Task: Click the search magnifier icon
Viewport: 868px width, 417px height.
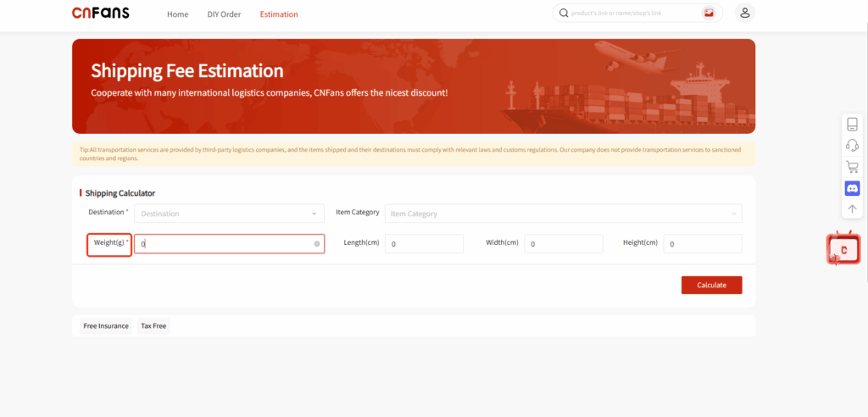Action: pyautogui.click(x=564, y=14)
